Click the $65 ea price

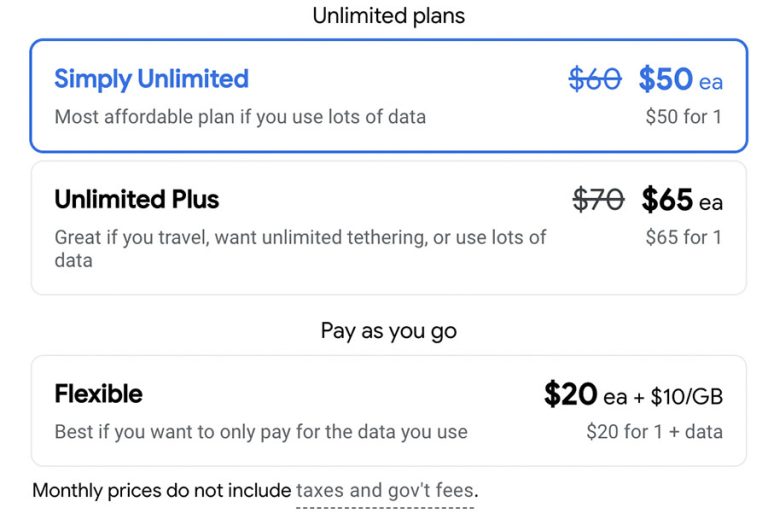click(x=681, y=200)
